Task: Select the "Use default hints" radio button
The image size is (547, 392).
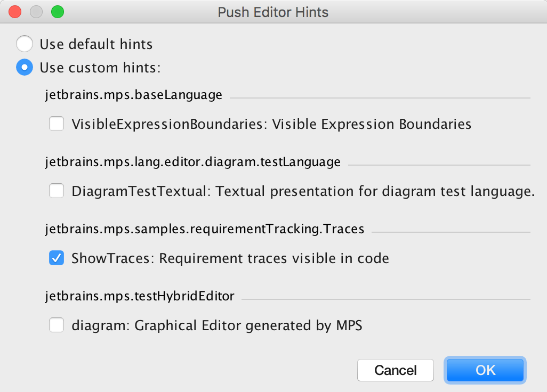Action: [x=25, y=44]
